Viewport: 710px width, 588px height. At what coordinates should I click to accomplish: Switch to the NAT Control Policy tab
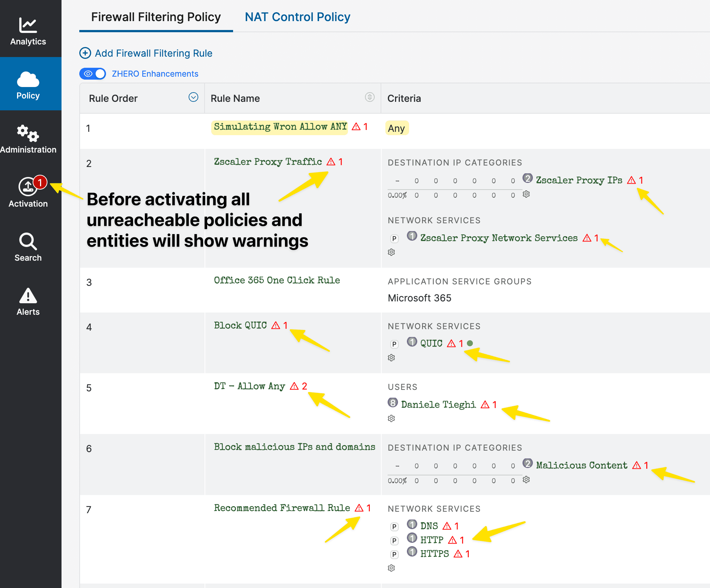(x=297, y=17)
